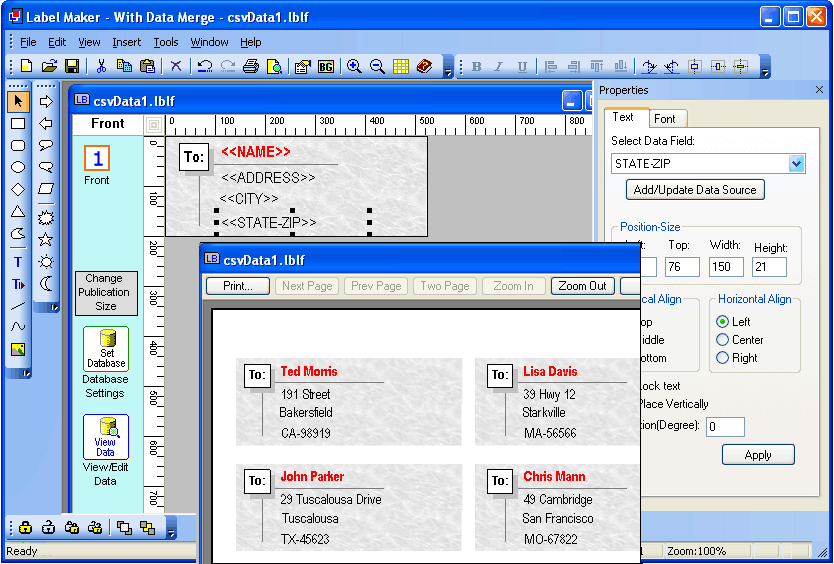Image resolution: width=834 pixels, height=564 pixels.
Task: Click the BG background toolbar icon
Action: [326, 66]
